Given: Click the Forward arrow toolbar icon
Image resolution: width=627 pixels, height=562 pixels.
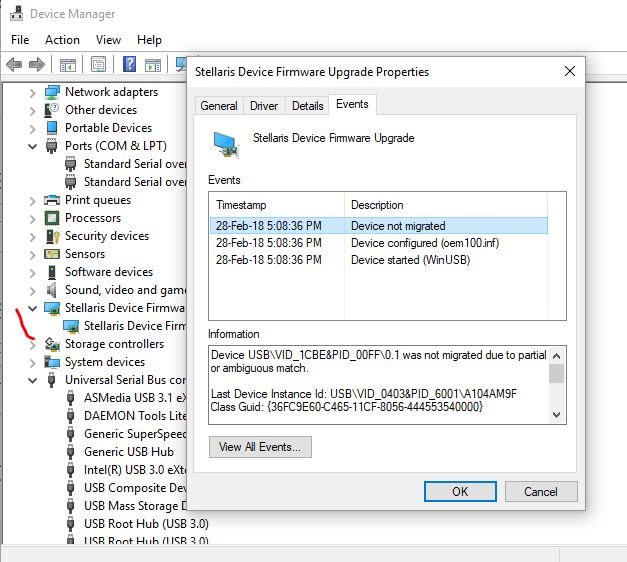Looking at the screenshot, I should pos(37,64).
